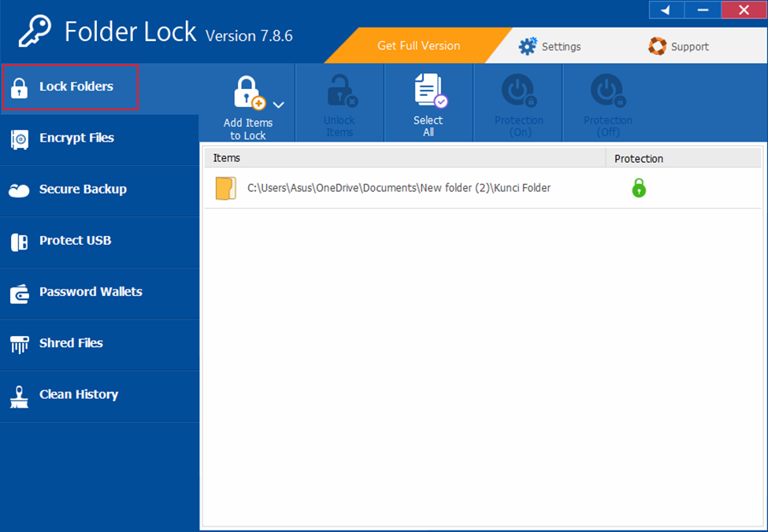The image size is (768, 532).
Task: Turn Protection (Off) for selected items
Action: tap(608, 103)
